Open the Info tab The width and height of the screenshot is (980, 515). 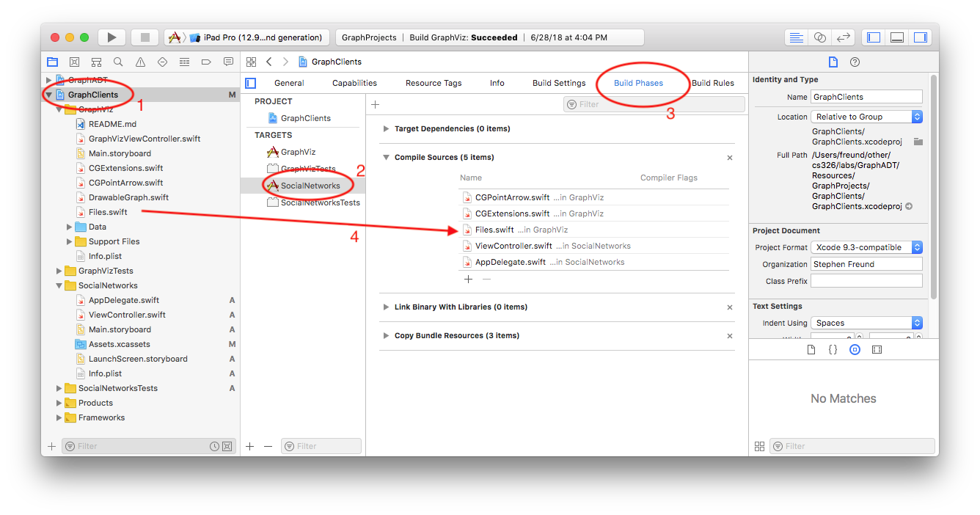(x=497, y=83)
